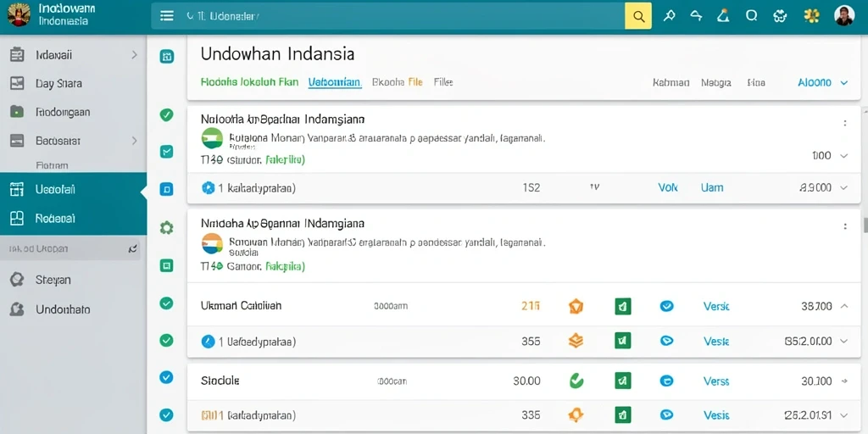Click orange badge icon in last row

pyautogui.click(x=576, y=415)
